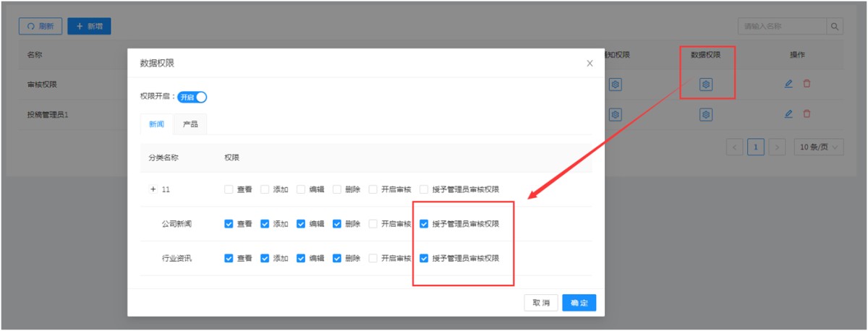The image size is (868, 331).
Task: Switch to the 产品 tab
Action: coord(191,124)
